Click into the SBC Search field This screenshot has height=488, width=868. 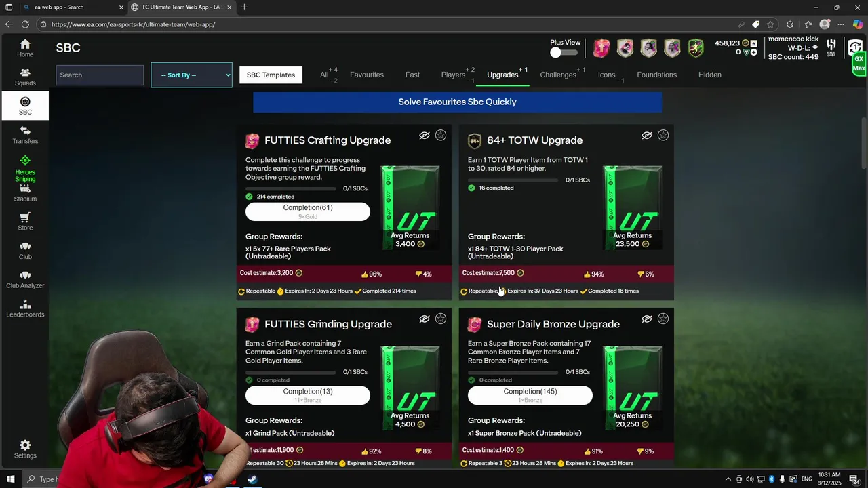(x=100, y=75)
